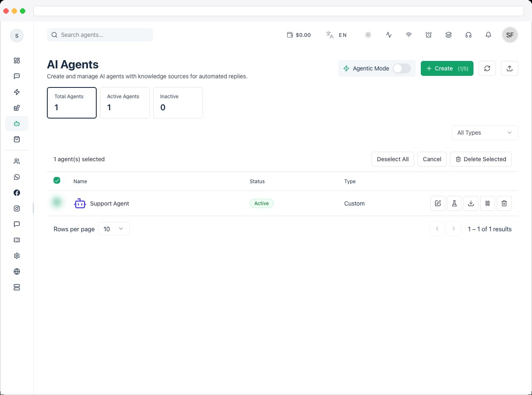Download the Support Agent

(471, 203)
